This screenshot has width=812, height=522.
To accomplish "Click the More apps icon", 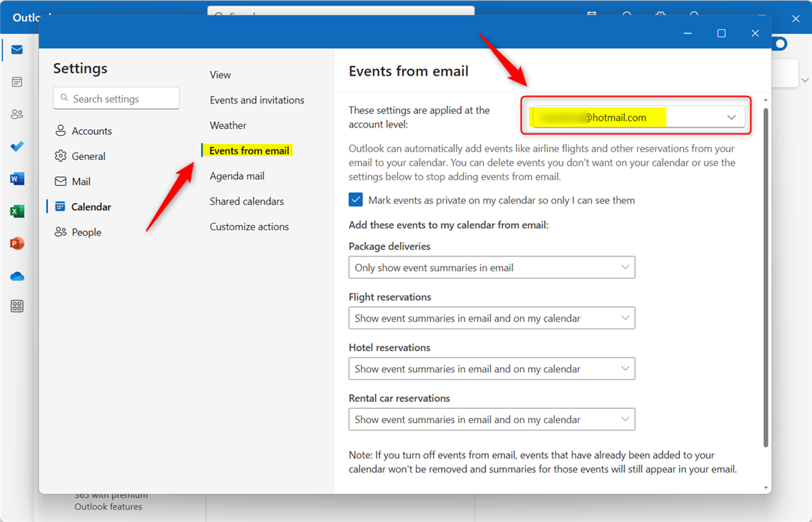I will point(17,306).
